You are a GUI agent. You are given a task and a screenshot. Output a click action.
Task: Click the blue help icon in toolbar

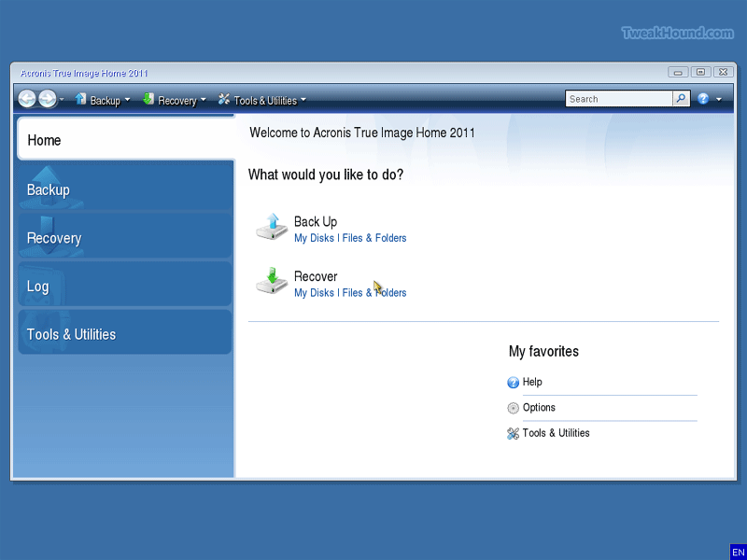tap(703, 99)
